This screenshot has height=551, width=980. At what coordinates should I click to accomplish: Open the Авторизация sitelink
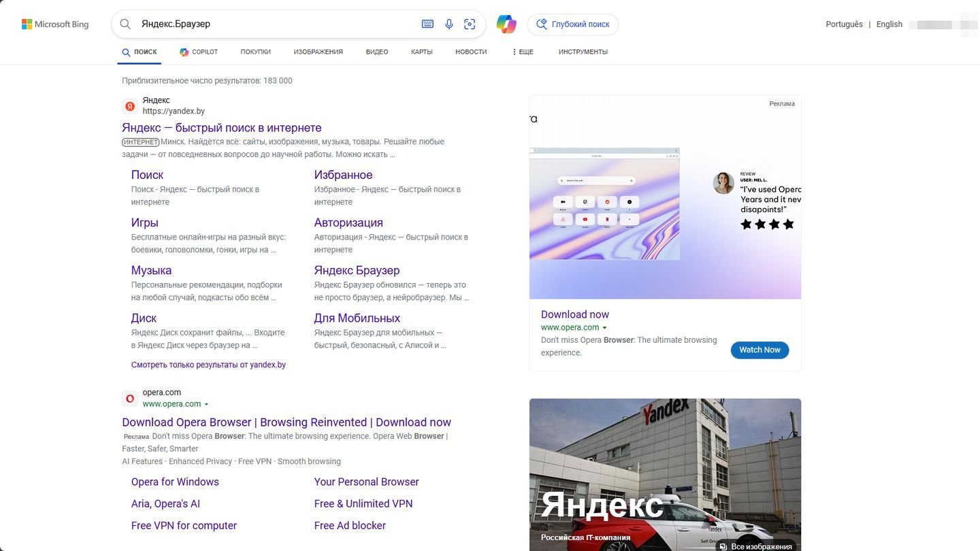348,222
